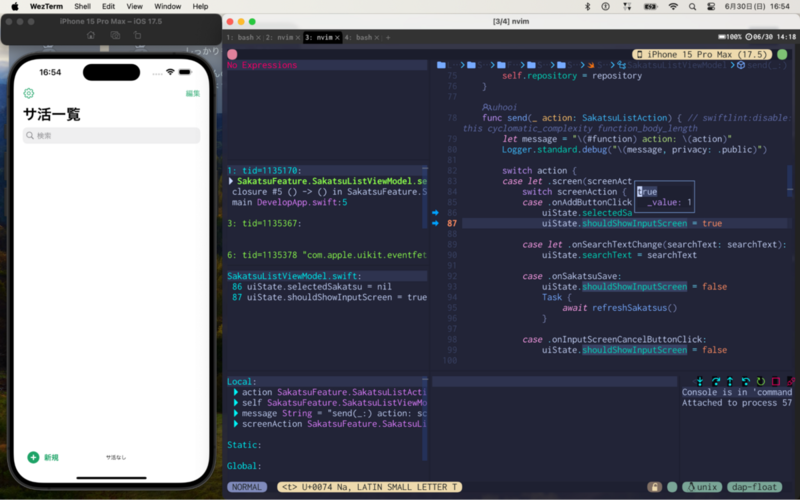Tap the green plus icon beside 新規
This screenshot has width=800, height=500.
(x=33, y=457)
